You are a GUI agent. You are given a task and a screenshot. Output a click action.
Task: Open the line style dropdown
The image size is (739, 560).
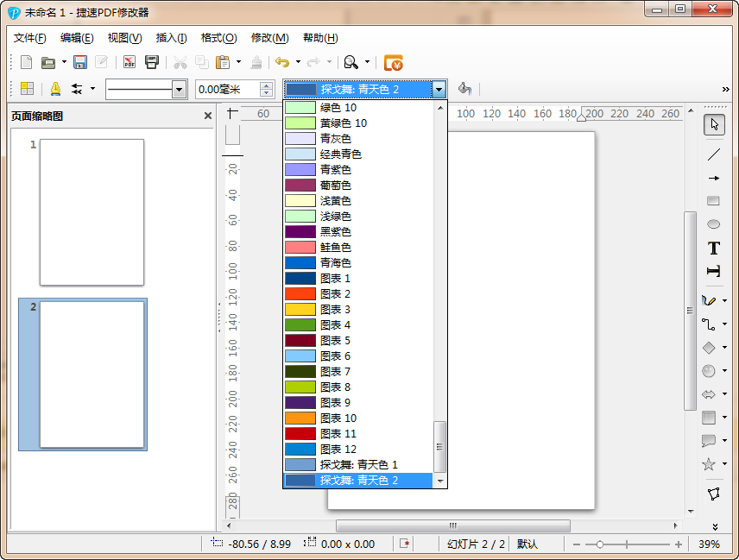(x=179, y=89)
